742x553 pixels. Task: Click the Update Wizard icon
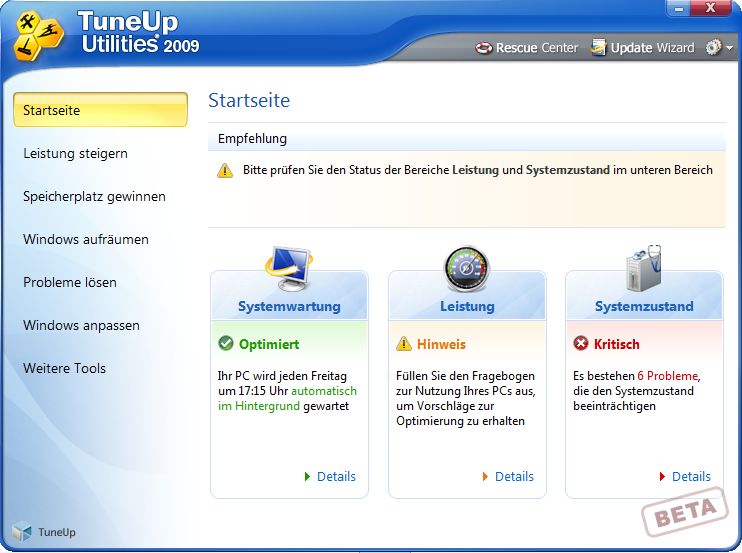[x=599, y=48]
